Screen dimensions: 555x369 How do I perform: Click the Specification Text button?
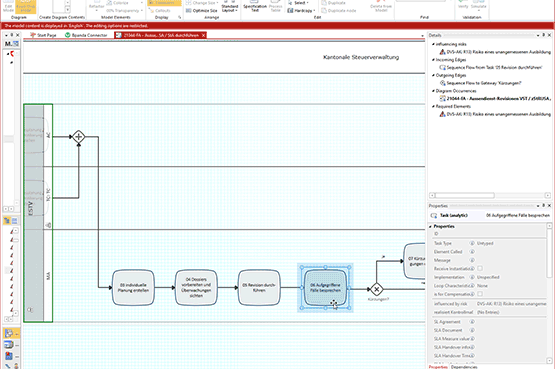[255, 6]
